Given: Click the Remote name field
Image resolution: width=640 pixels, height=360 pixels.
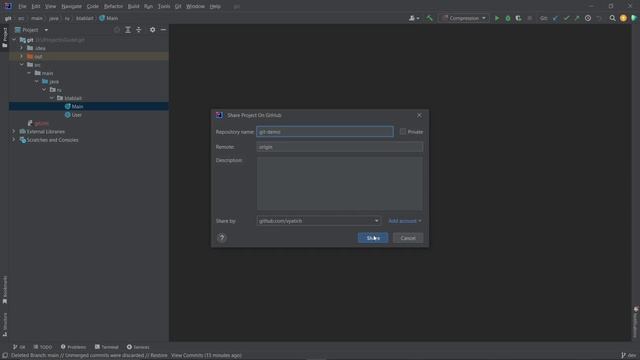Looking at the screenshot, I should pyautogui.click(x=340, y=147).
